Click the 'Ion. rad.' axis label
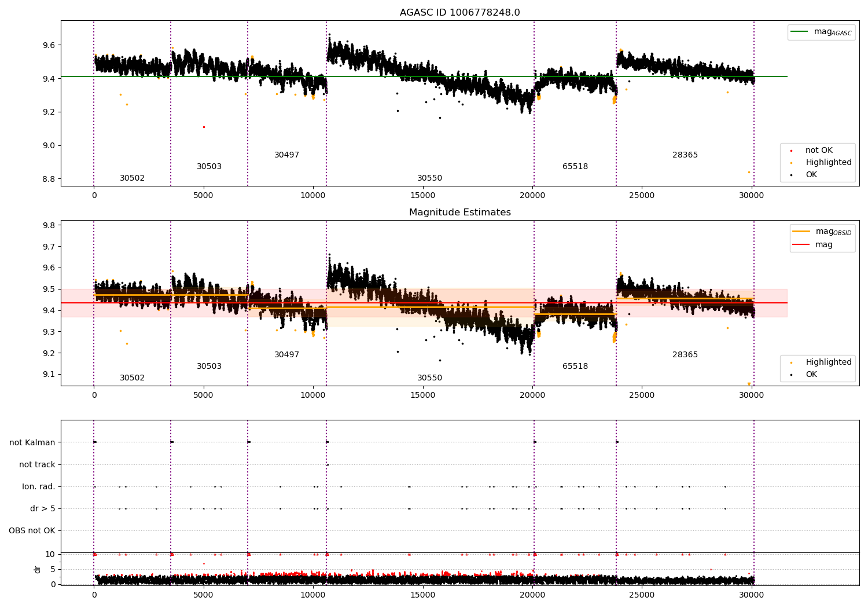The image size is (868, 608). coord(39,487)
